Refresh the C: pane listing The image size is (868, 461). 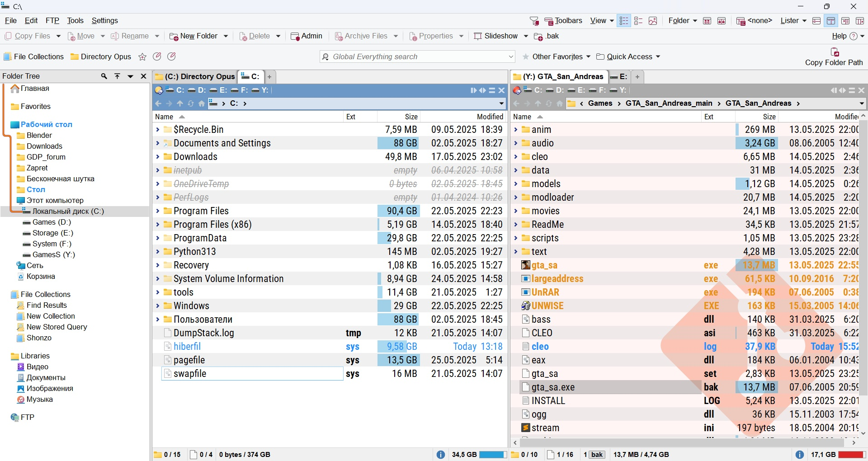click(191, 103)
